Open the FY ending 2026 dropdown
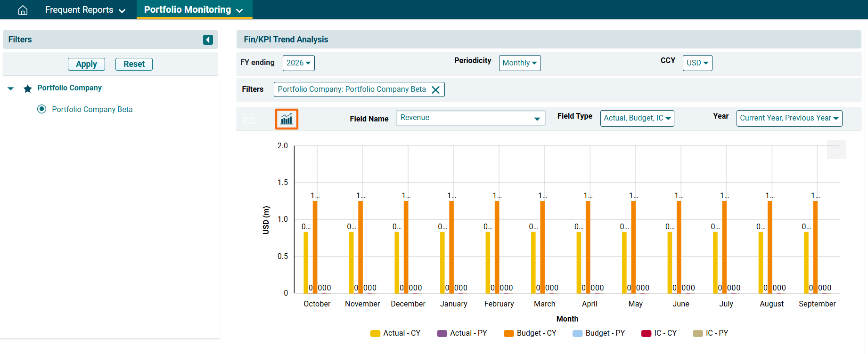868x354 pixels. click(x=298, y=63)
